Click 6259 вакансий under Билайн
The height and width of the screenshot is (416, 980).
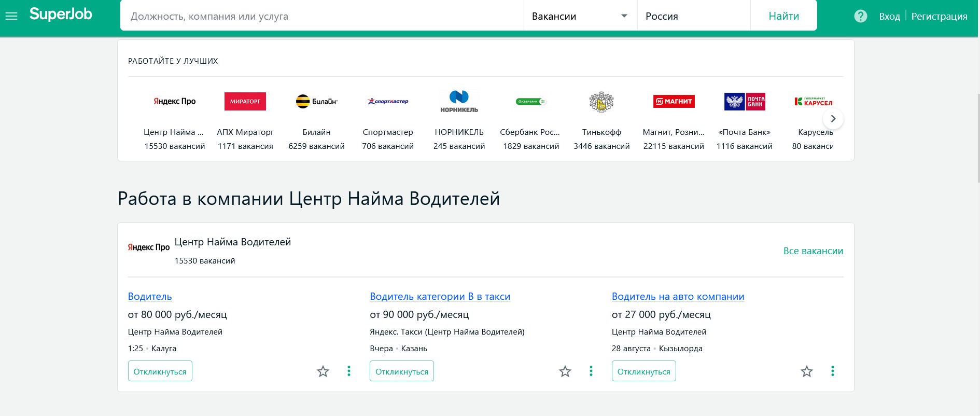[x=317, y=146]
